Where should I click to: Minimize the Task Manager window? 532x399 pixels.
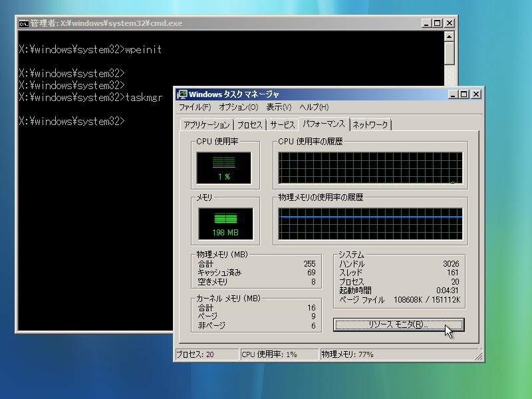453,94
